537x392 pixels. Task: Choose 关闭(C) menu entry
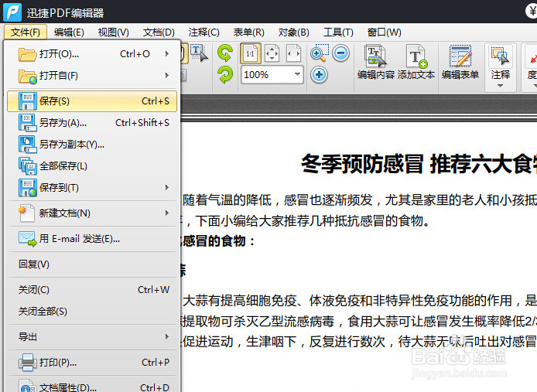(92, 290)
